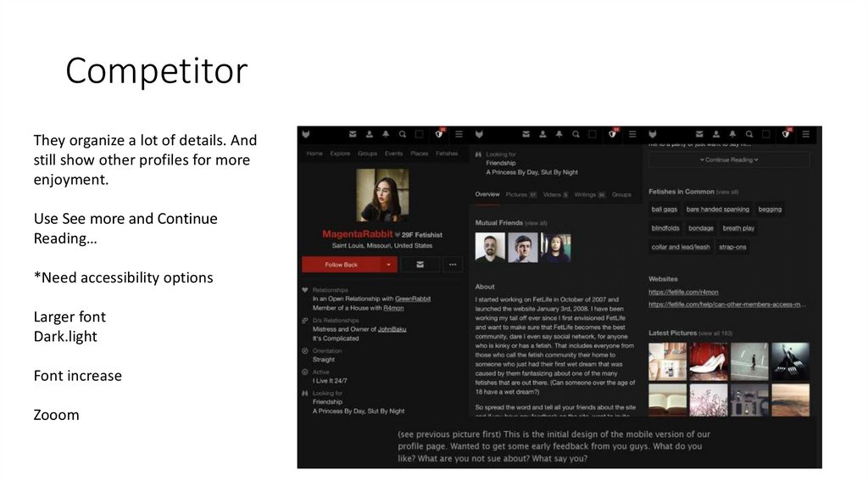Click view all next to Mutual Friends
This screenshot has width=868, height=487.
(536, 223)
